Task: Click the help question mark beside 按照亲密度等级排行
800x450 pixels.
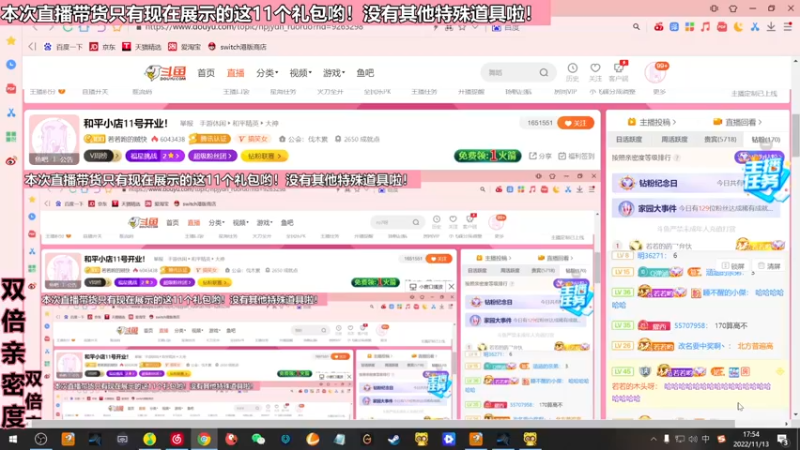Action: pos(677,158)
